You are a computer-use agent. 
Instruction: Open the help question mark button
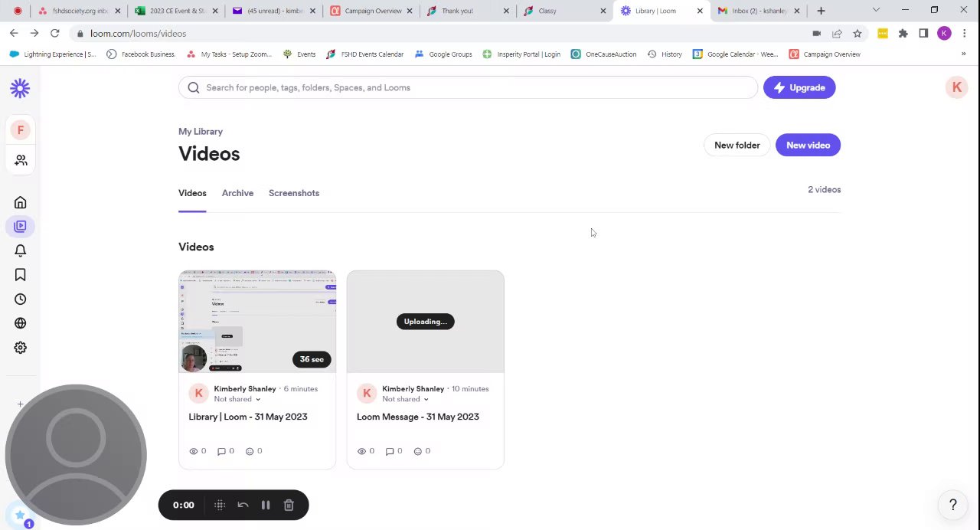[x=953, y=505]
